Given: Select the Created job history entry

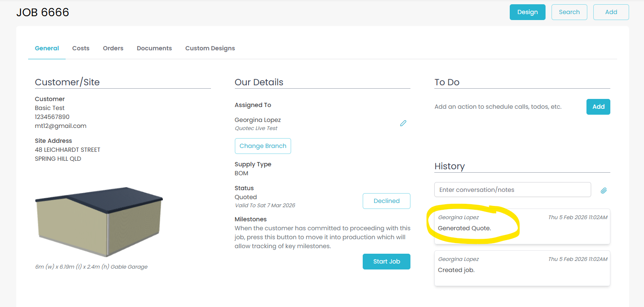Looking at the screenshot, I should click(x=522, y=268).
